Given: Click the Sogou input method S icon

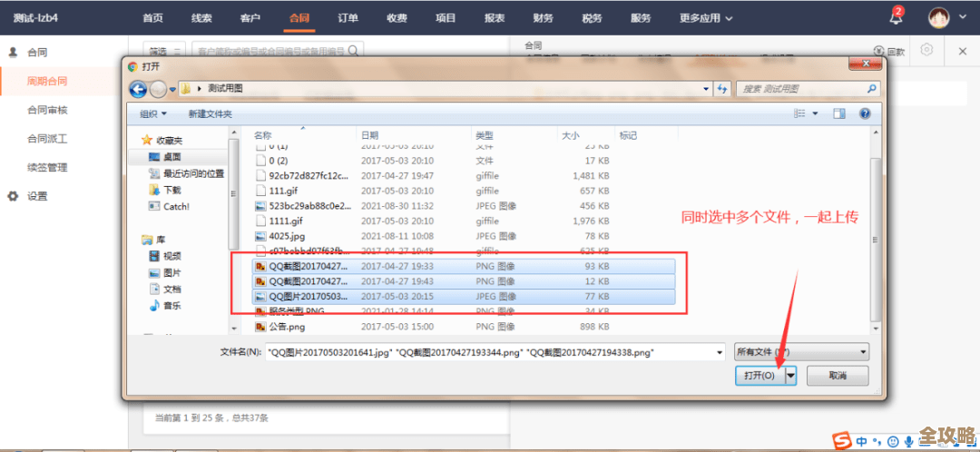Looking at the screenshot, I should pyautogui.click(x=844, y=440).
